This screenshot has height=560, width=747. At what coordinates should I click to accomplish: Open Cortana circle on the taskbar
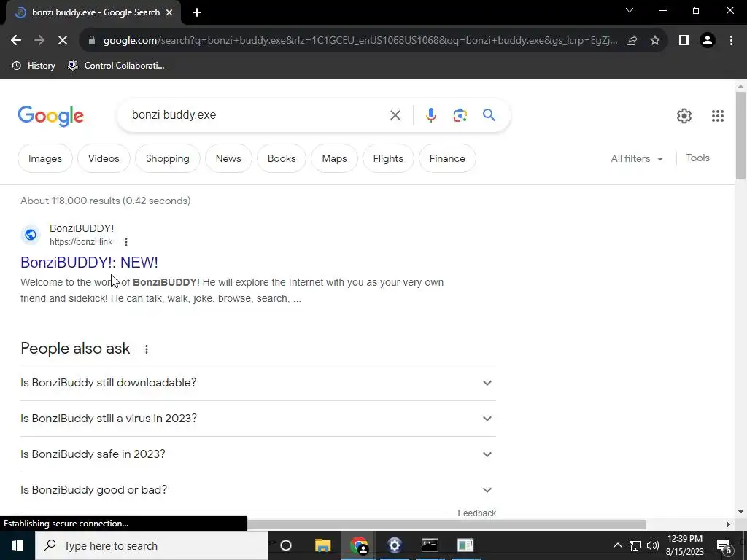(286, 545)
